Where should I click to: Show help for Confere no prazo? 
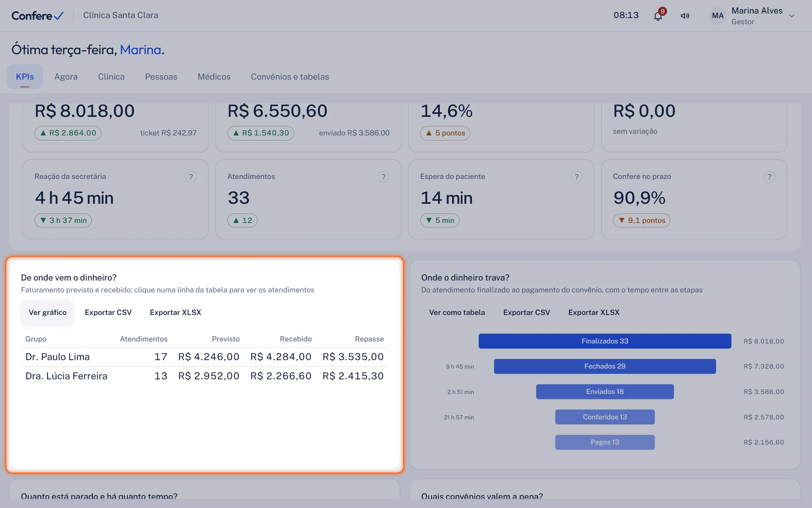(x=769, y=177)
